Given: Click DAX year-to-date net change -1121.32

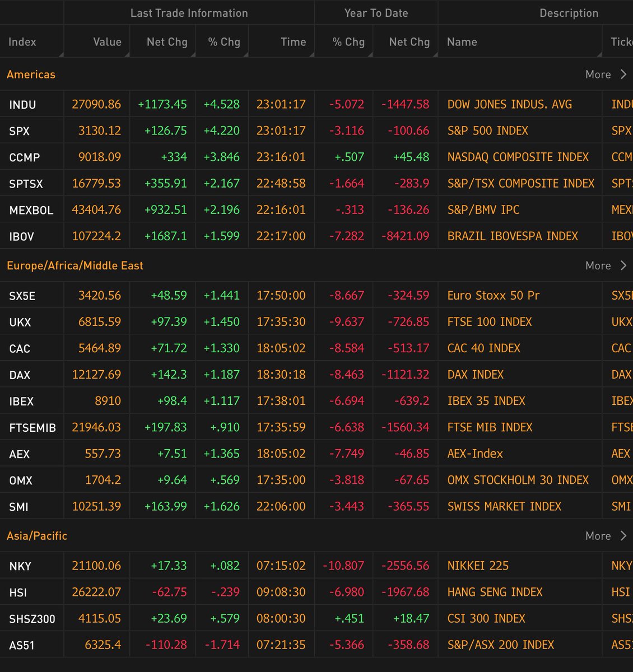Looking at the screenshot, I should (406, 374).
